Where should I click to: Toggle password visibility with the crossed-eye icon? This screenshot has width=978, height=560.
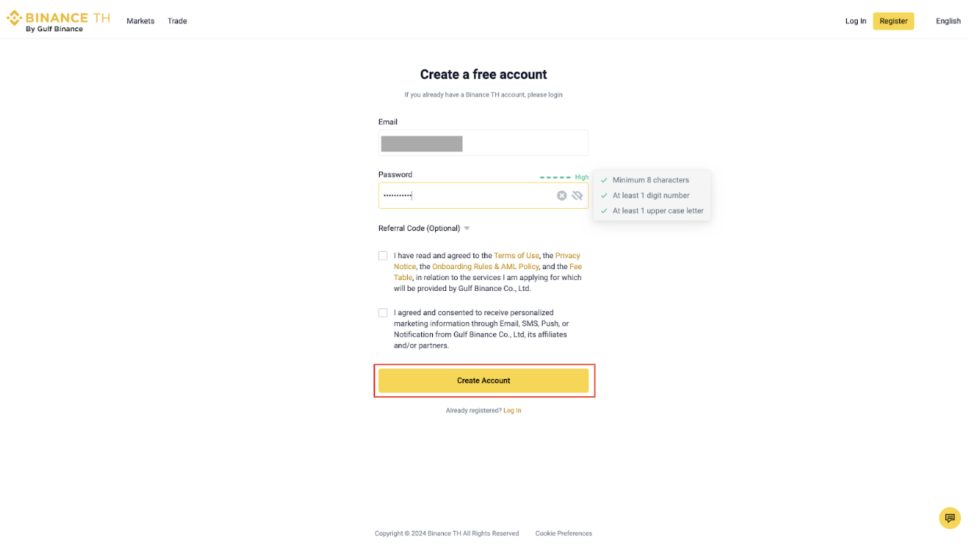tap(576, 195)
